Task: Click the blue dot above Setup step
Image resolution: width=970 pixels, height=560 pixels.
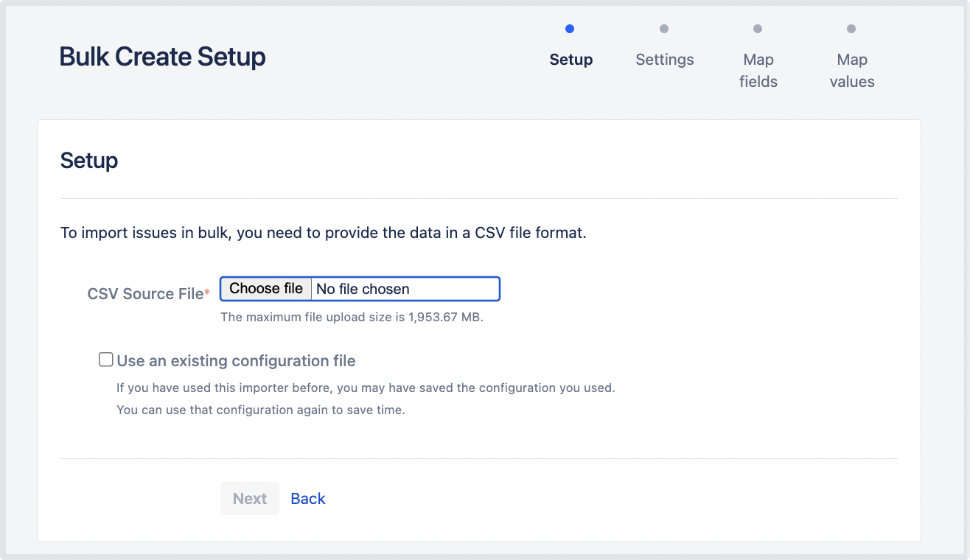Action: (x=570, y=29)
